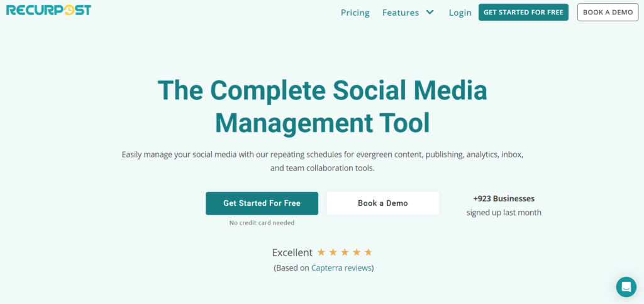Click the RecurPost logo
Screen dimensions: 644x304
(x=48, y=10)
